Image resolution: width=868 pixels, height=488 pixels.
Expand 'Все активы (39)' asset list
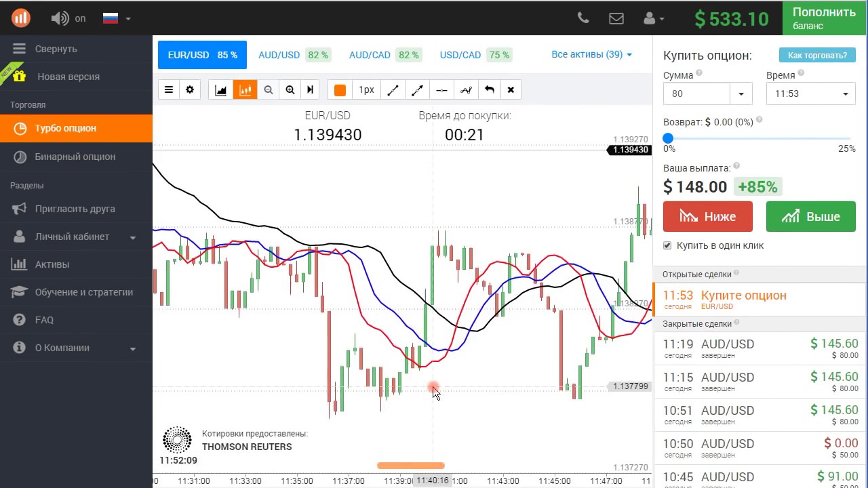[x=591, y=54]
